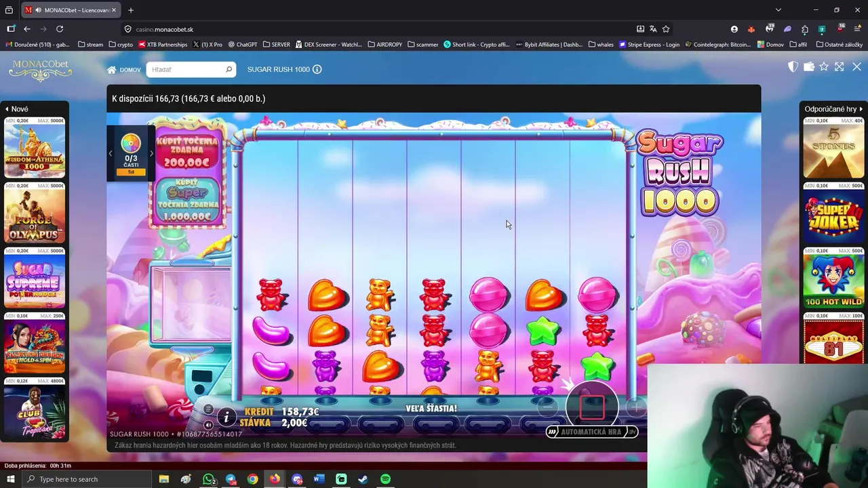Buy Super free spins for 1.000,00€

tap(188, 201)
